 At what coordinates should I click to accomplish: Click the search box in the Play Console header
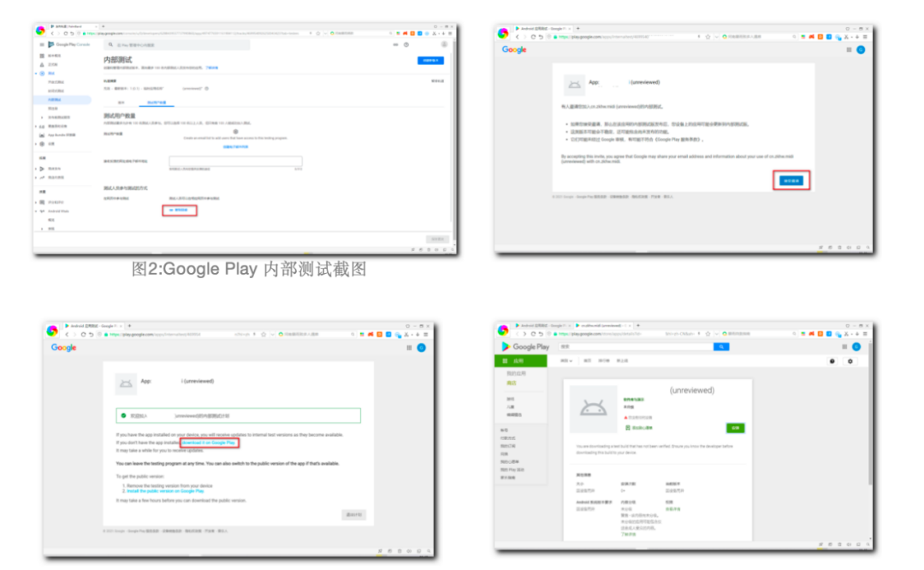177,45
